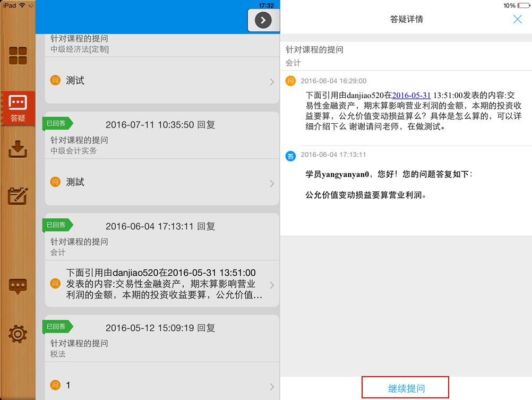This screenshot has width=532, height=400.
Task: Open the downloads icon in sidebar
Action: click(x=18, y=149)
